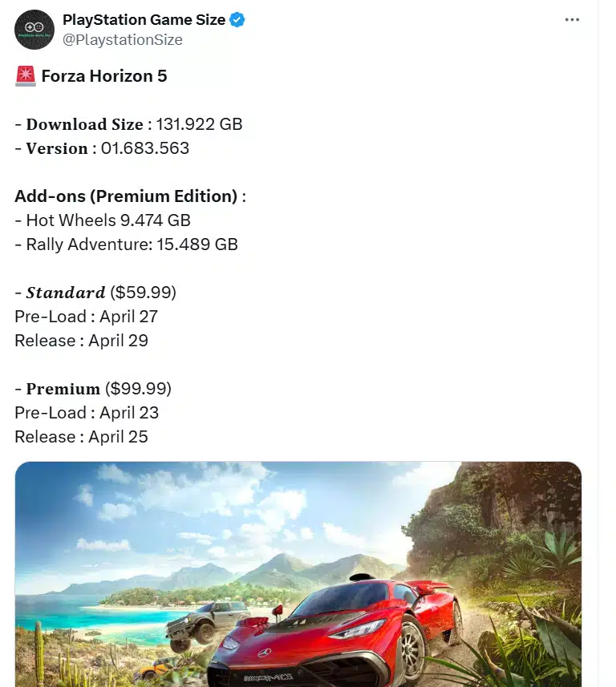Click the red siren emoji
Screen dimensions: 616x687
(x=24, y=76)
